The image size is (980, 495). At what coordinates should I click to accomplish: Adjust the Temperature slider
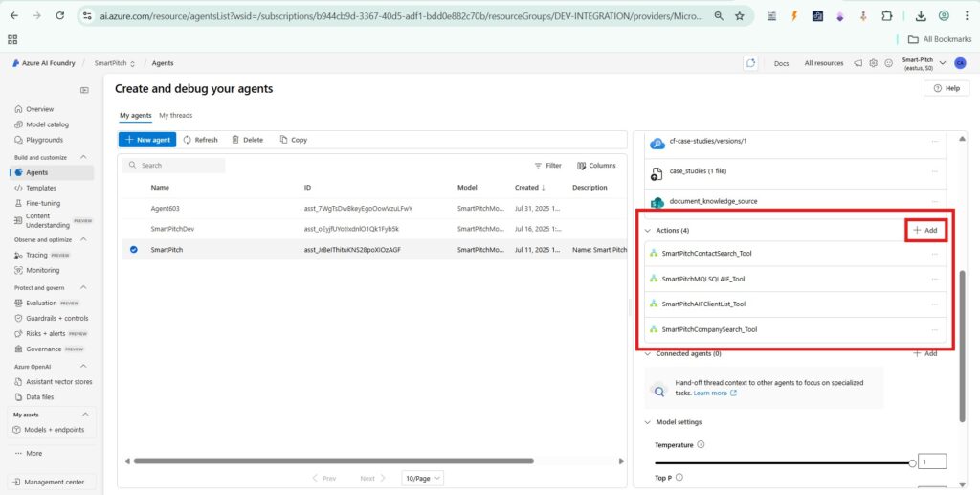pyautogui.click(x=911, y=462)
